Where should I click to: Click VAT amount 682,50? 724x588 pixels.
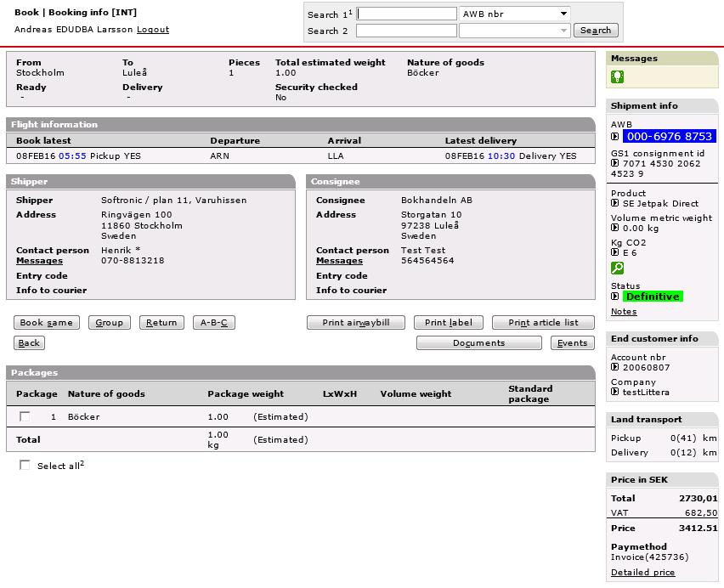pyautogui.click(x=701, y=512)
